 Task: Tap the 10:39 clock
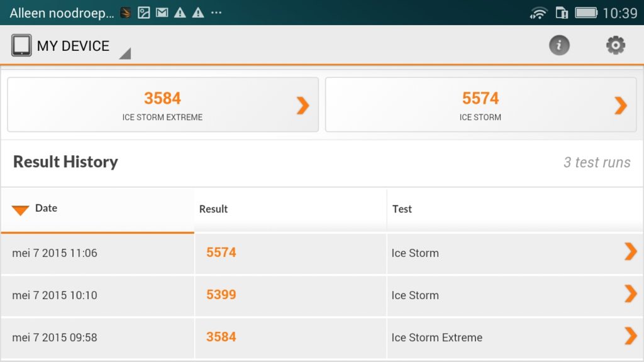[x=619, y=13]
